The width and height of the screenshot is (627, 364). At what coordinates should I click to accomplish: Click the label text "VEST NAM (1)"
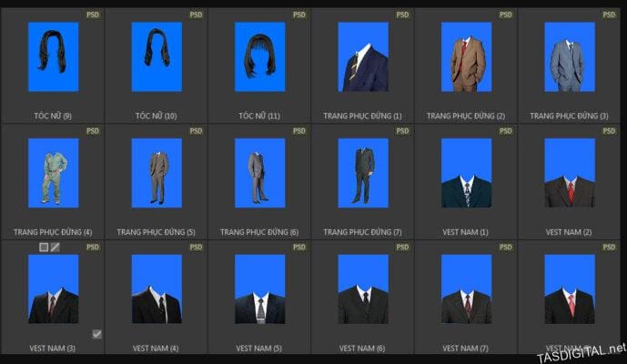pyautogui.click(x=465, y=232)
